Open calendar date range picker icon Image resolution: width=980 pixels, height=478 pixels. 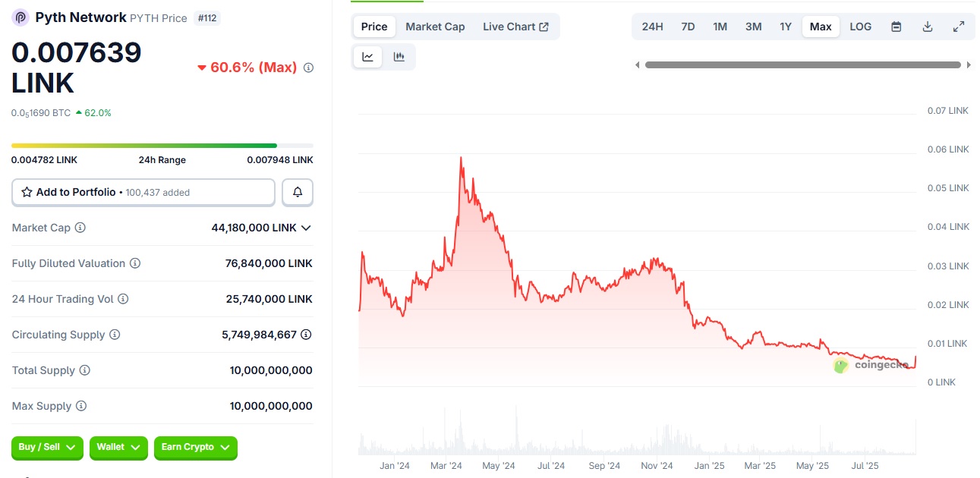pyautogui.click(x=896, y=27)
